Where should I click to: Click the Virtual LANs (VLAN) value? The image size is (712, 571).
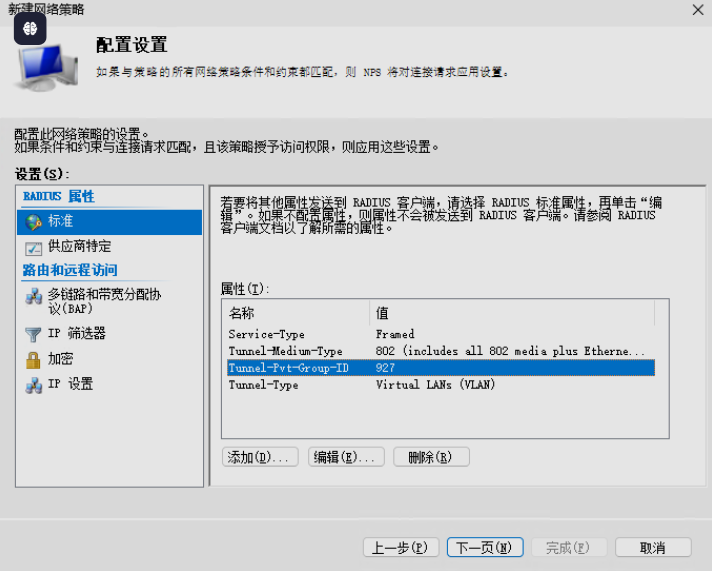pos(435,385)
